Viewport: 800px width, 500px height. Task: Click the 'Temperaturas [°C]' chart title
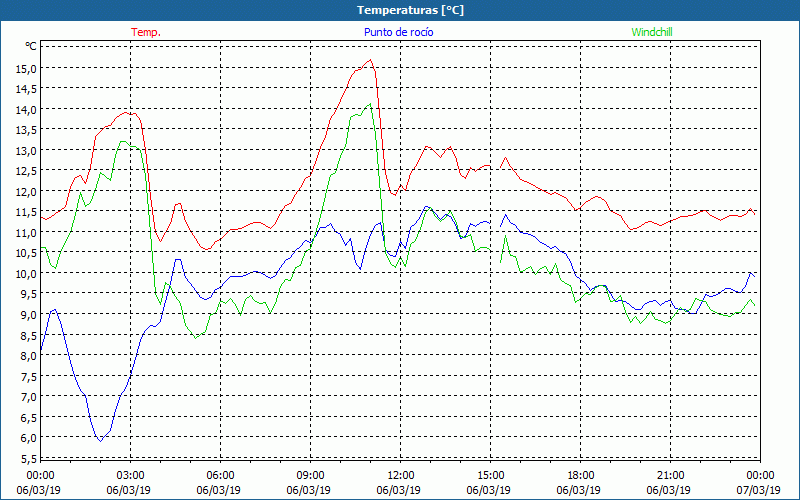[410, 10]
